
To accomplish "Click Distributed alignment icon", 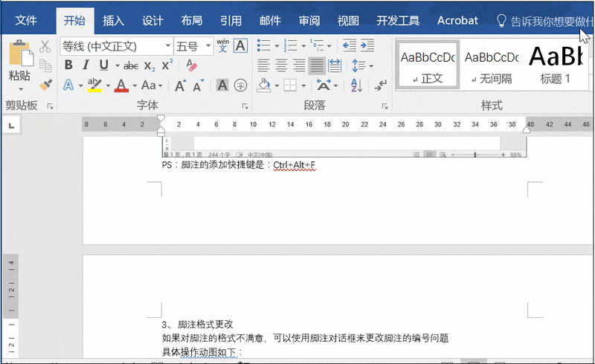I will coord(335,65).
